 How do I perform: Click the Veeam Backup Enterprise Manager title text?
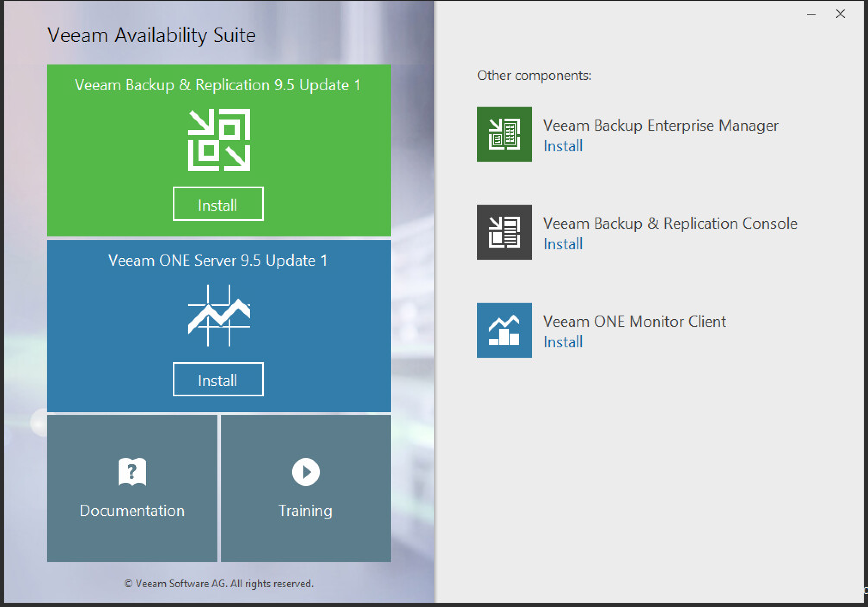click(660, 126)
